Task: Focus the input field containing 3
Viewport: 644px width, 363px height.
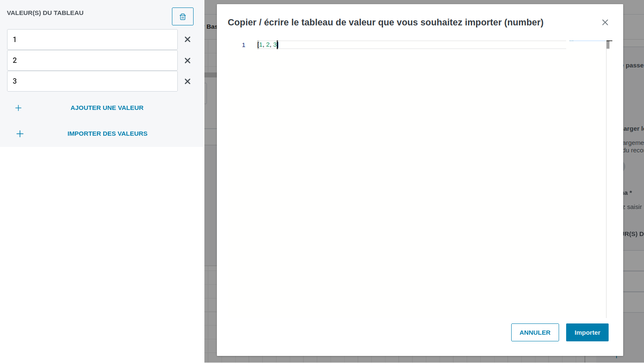Action: pos(92,81)
